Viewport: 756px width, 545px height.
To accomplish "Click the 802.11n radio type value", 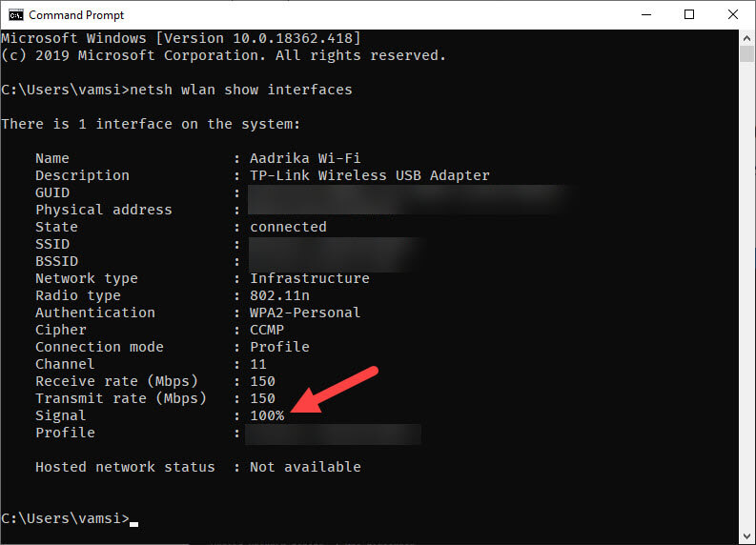I will point(279,295).
